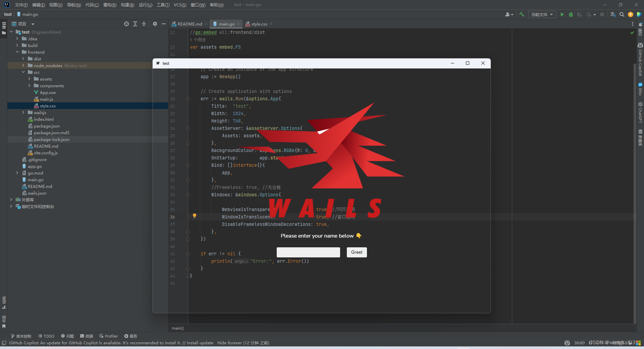This screenshot has width=644, height=349.
Task: Toggle the project sidebar stripe button
Action: (x=4, y=28)
